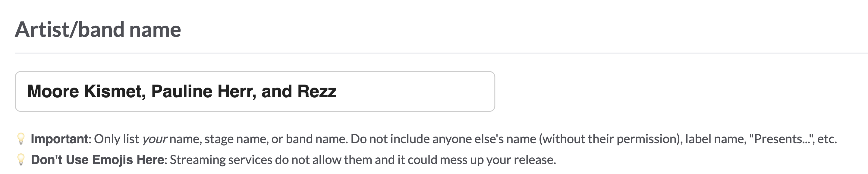Focus the Artist/band name input field
This screenshot has height=174, width=868.
click(404, 91)
